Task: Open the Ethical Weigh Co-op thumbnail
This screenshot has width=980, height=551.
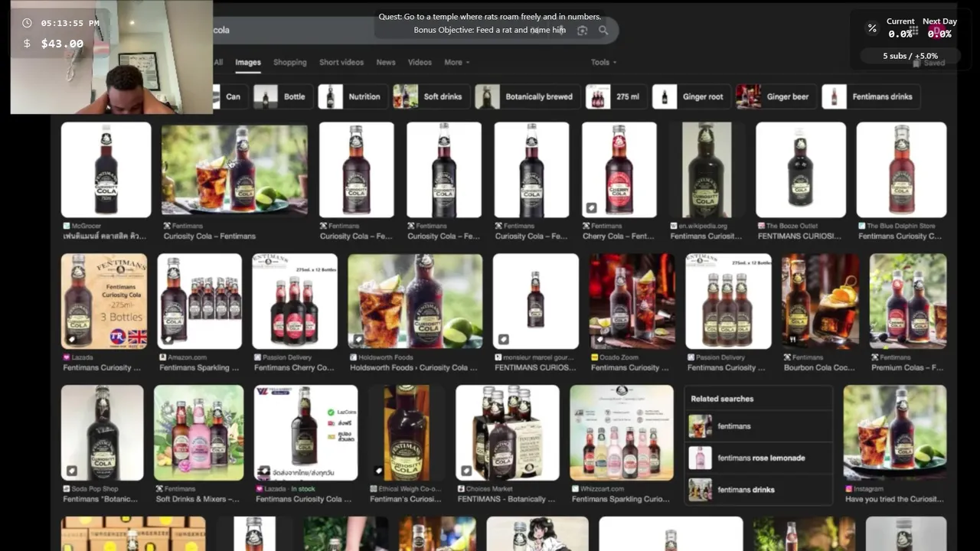Action: [x=407, y=433]
